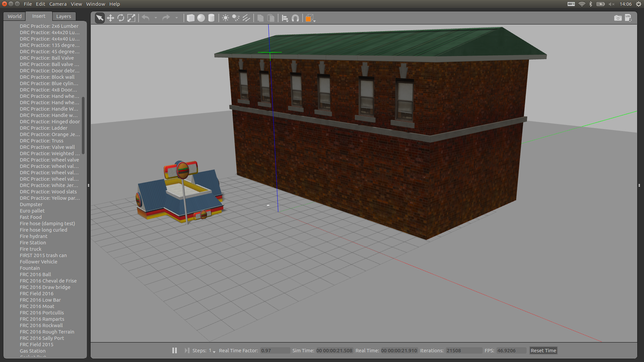This screenshot has height=362, width=644.
Task: Select the rotate mode tool
Action: 121,18
